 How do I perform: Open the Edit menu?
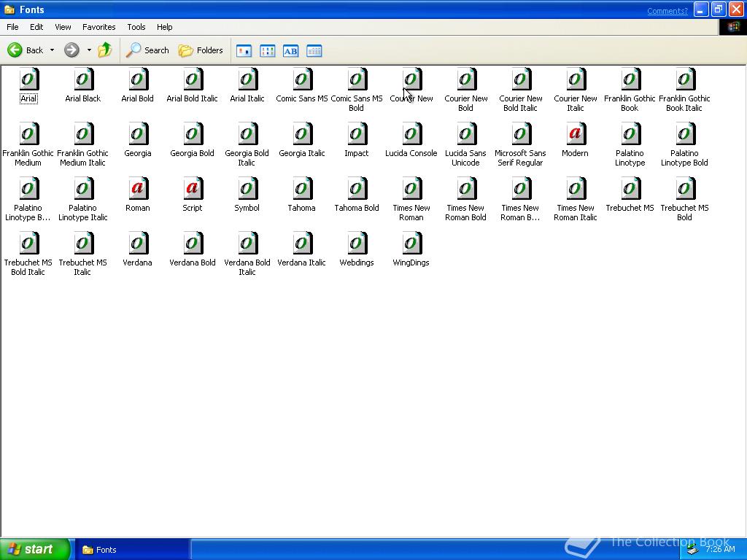(x=36, y=27)
